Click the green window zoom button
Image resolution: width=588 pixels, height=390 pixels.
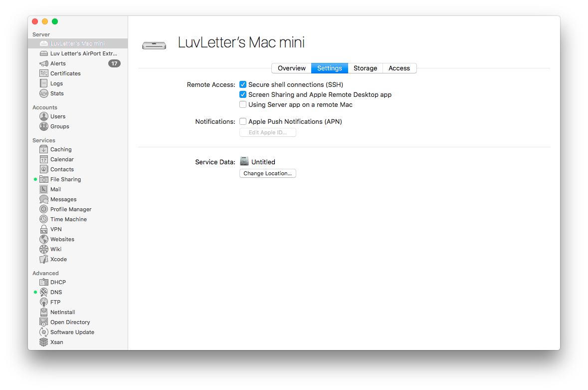55,21
